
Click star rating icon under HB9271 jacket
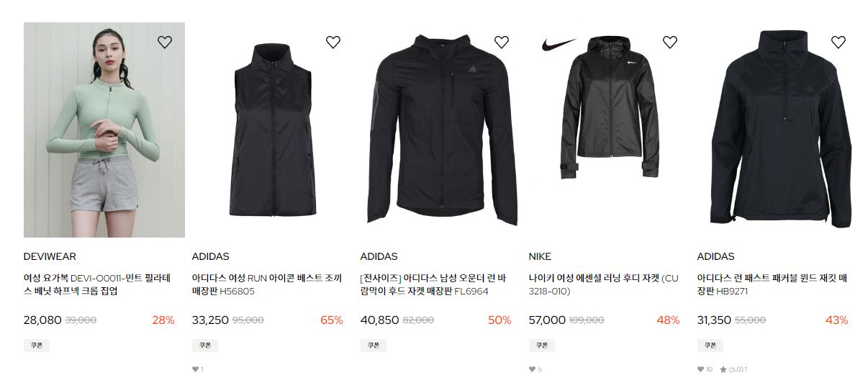pyautogui.click(x=723, y=369)
